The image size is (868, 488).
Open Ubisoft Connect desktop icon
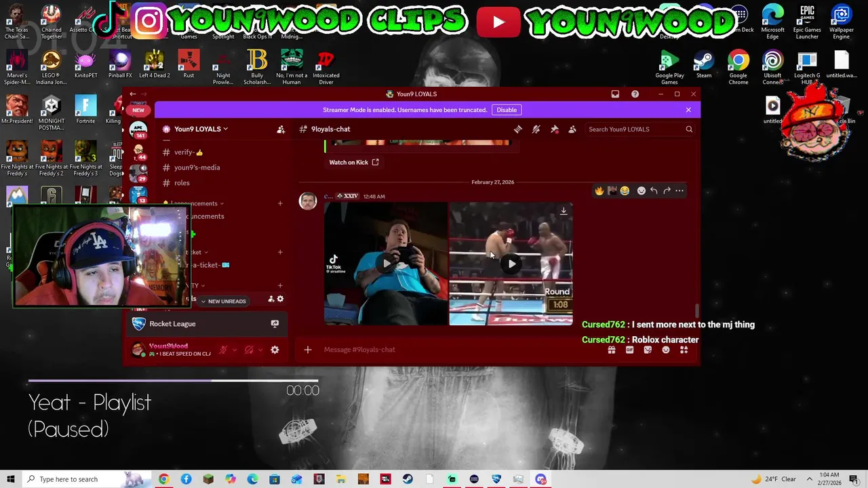(x=772, y=68)
